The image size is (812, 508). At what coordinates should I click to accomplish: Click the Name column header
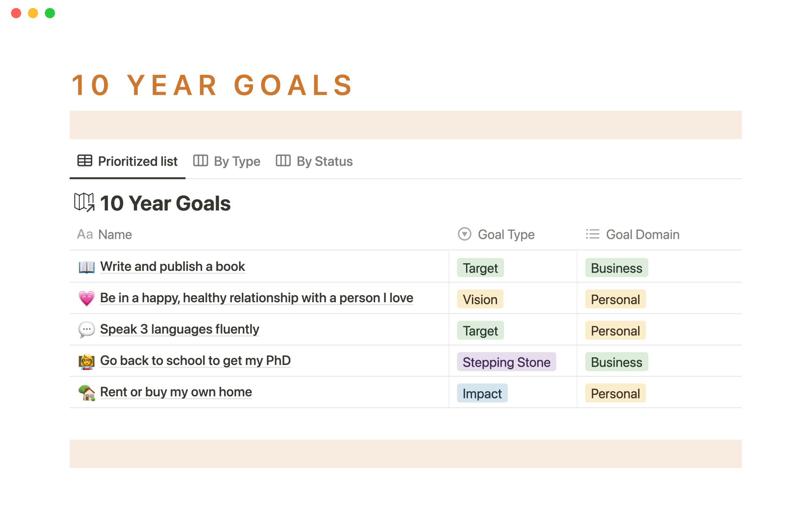(x=115, y=235)
